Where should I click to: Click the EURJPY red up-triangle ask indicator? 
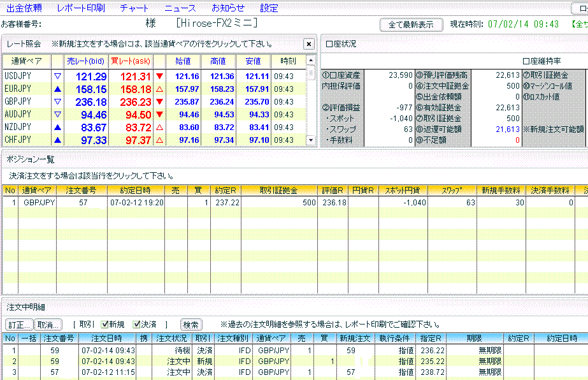pos(159,89)
